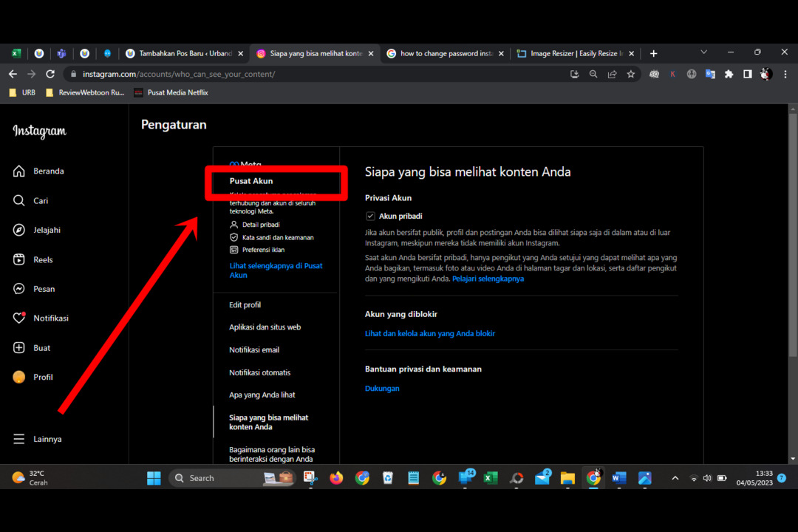Open browser side panel icon
The width and height of the screenshot is (798, 532).
(748, 75)
